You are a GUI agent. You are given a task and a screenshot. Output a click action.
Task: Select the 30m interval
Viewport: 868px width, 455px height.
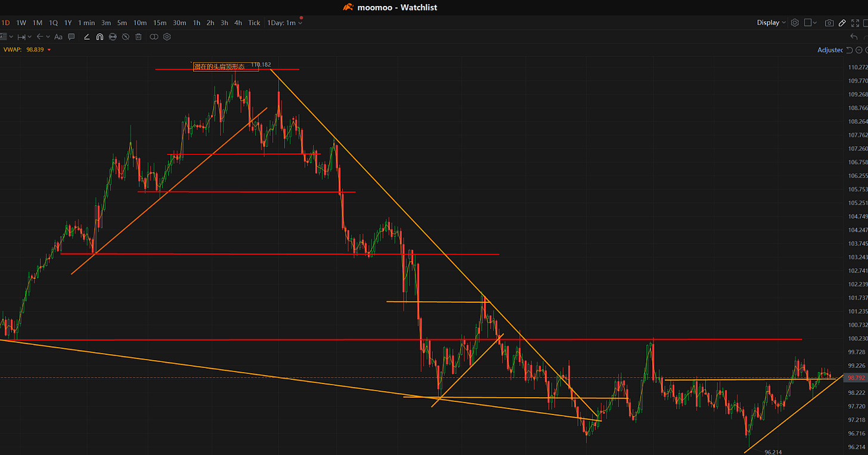[179, 23]
